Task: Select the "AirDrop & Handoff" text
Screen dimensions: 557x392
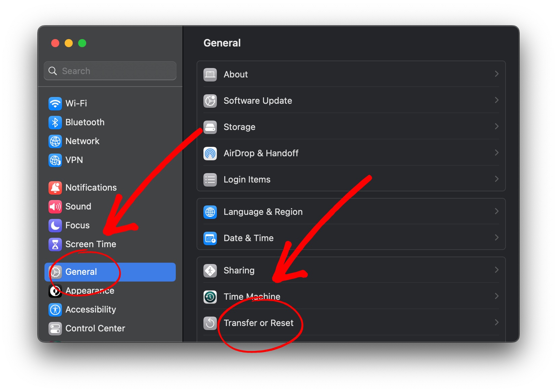Action: (261, 153)
